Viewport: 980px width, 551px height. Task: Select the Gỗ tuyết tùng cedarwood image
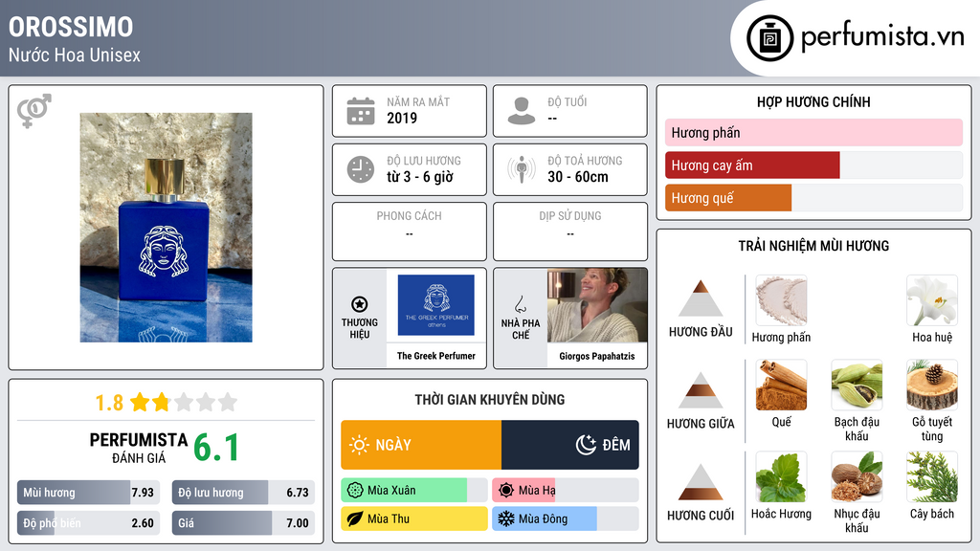pyautogui.click(x=932, y=385)
